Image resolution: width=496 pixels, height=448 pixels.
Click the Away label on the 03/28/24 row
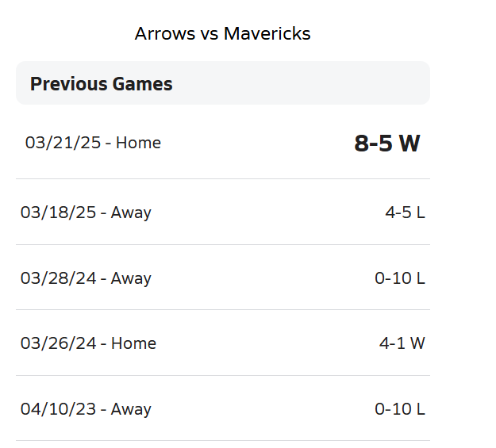point(131,278)
